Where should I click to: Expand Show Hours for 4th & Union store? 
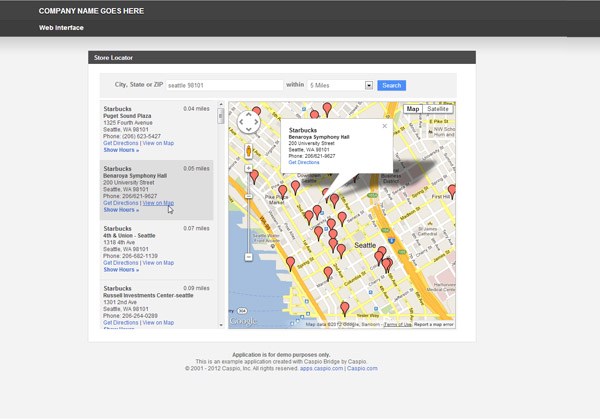(121, 269)
